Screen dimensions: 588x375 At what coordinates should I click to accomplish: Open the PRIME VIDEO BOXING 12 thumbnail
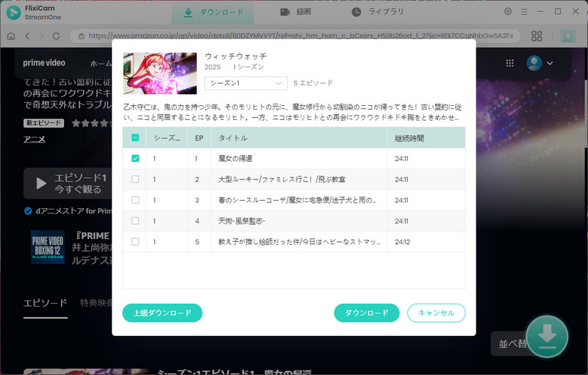coord(48,247)
